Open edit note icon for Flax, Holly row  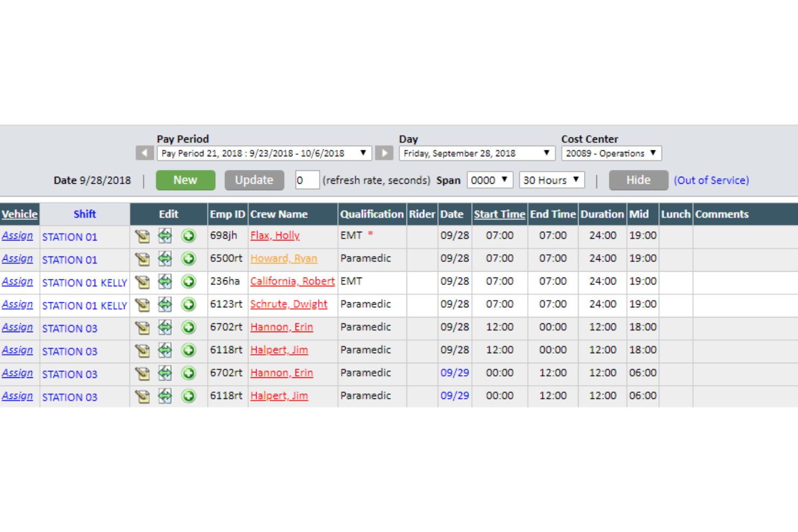point(142,236)
